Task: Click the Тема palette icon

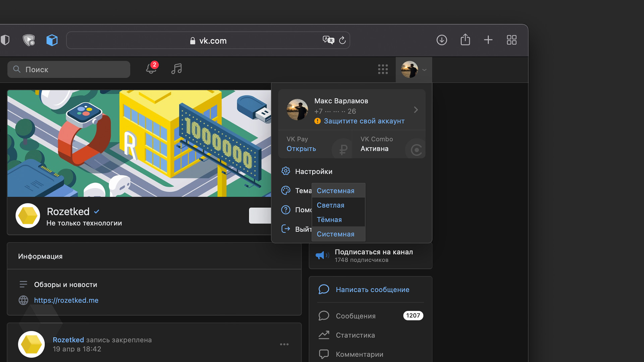Action: pyautogui.click(x=285, y=190)
